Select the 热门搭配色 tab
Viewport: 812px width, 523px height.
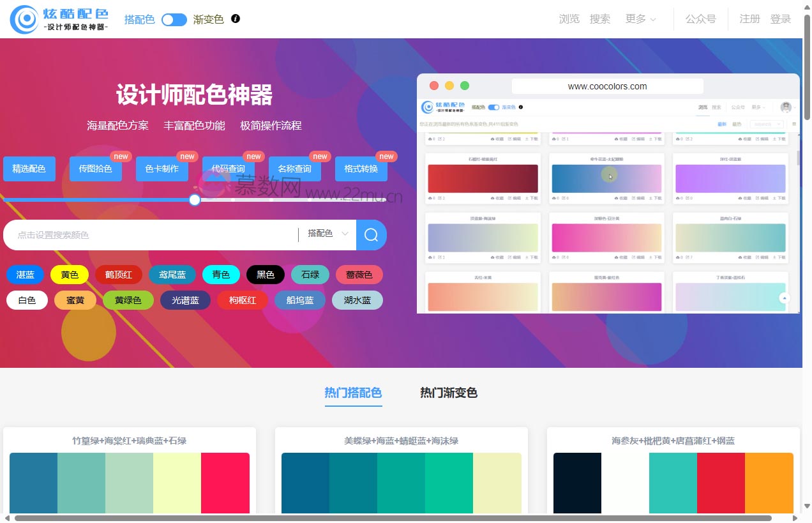353,393
